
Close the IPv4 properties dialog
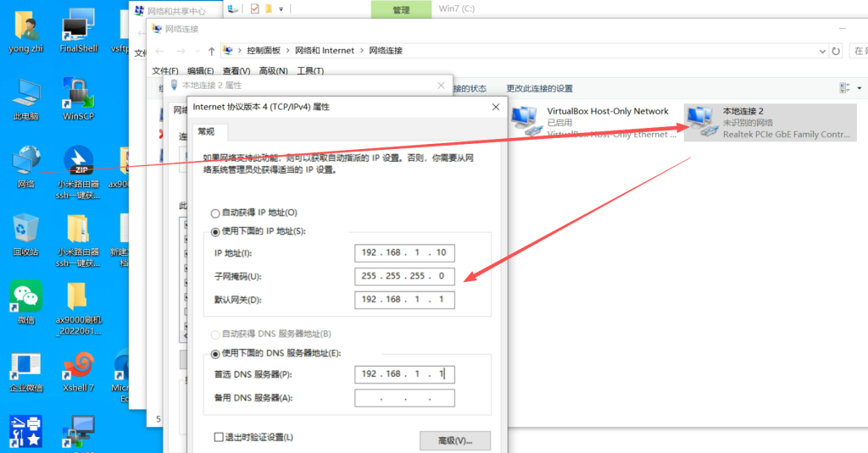(x=495, y=107)
